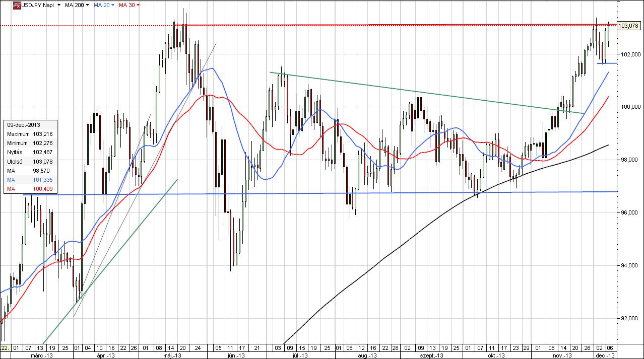This screenshot has width=644, height=359.
Task: Click the márc.-13 month label
Action: point(41,355)
